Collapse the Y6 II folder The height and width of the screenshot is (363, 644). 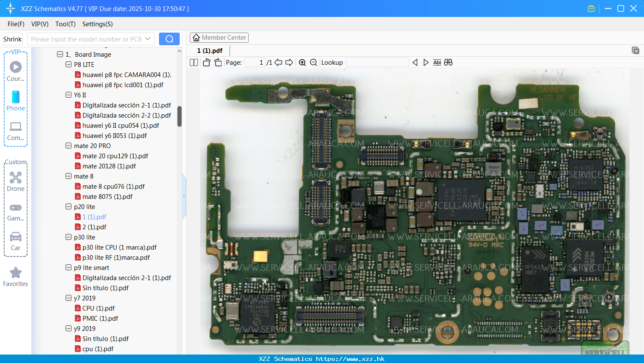(x=69, y=95)
